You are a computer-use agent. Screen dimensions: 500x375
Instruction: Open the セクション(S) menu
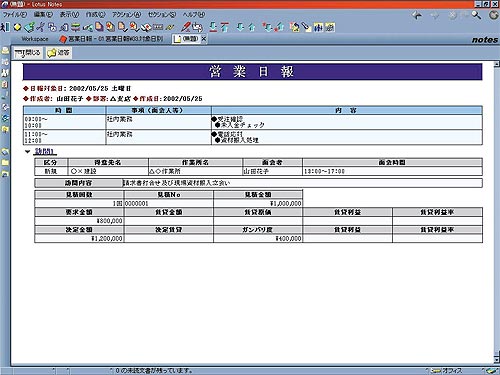tap(162, 14)
